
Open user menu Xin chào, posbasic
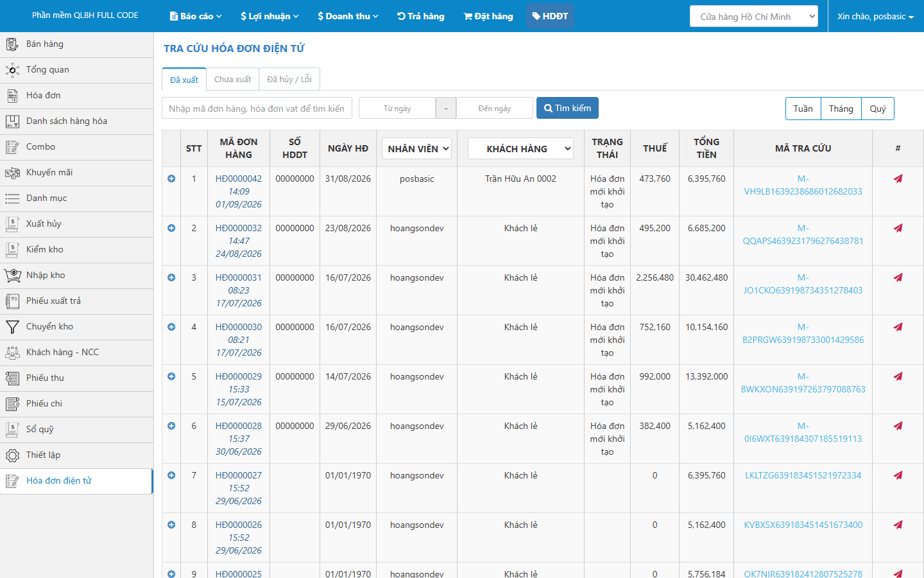[875, 16]
